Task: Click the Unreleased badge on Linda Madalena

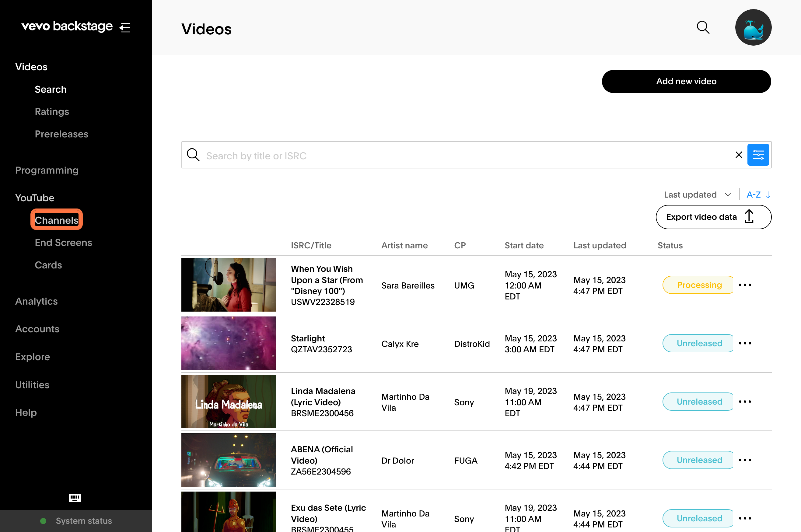Action: (x=698, y=401)
